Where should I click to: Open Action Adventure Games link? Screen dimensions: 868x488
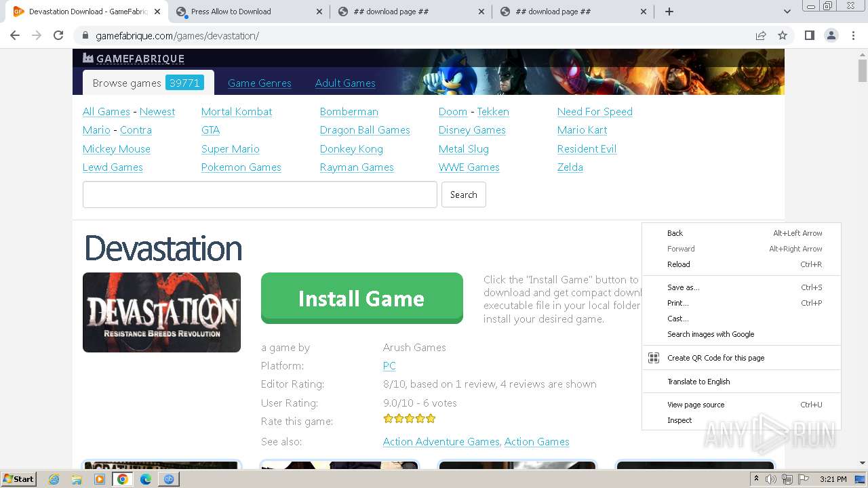(x=441, y=442)
